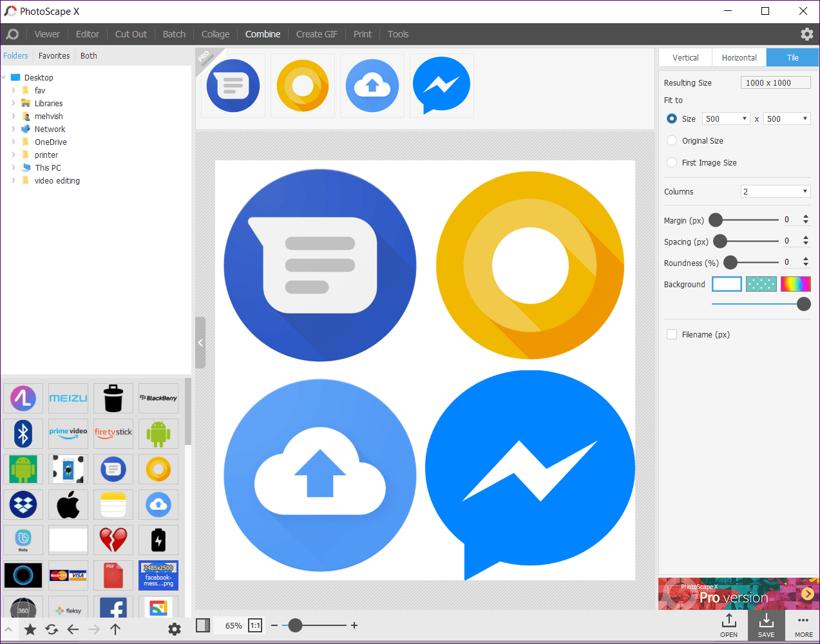Expand the OneDrive tree node
The height and width of the screenshot is (644, 820).
(14, 142)
